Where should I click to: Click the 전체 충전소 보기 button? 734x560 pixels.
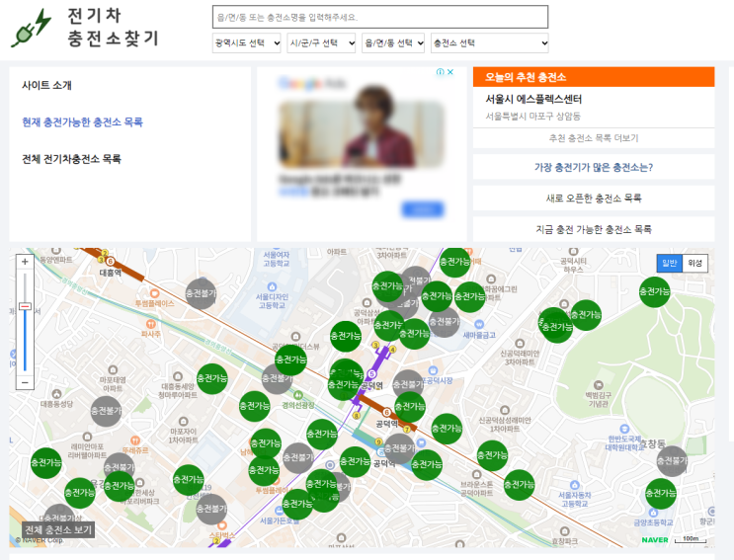tap(58, 530)
